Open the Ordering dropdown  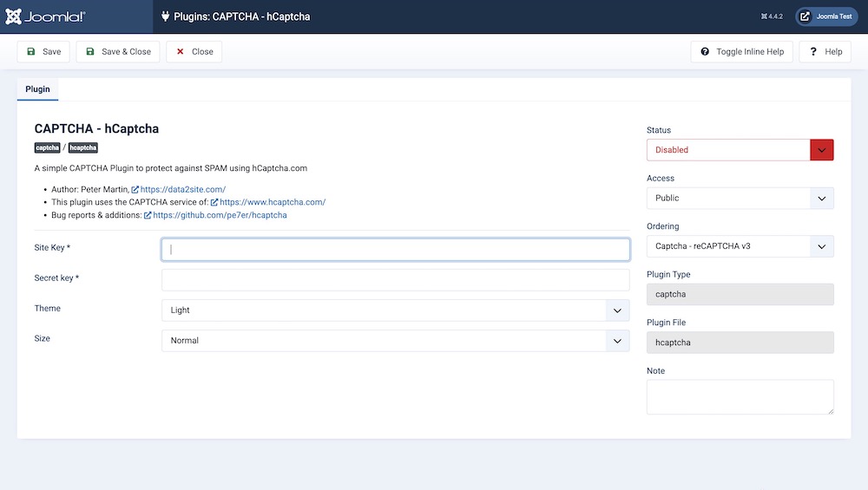pos(740,246)
